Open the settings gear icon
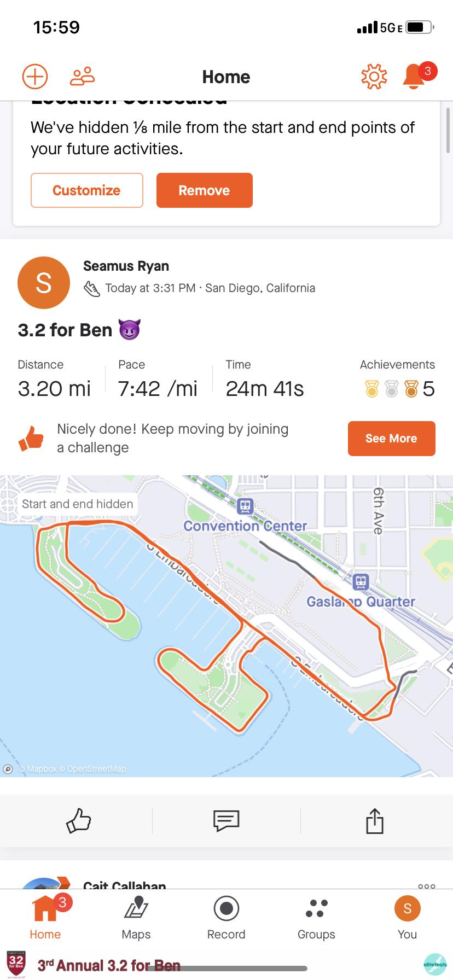 (374, 77)
